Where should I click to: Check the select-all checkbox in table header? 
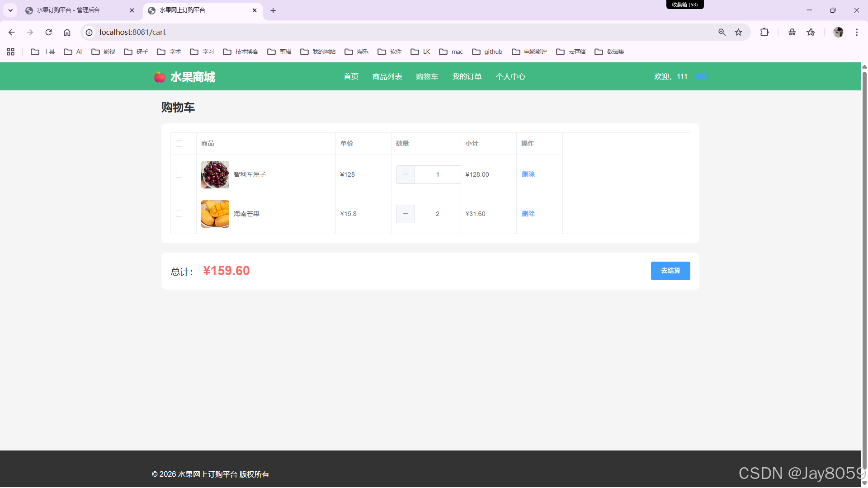(x=179, y=144)
